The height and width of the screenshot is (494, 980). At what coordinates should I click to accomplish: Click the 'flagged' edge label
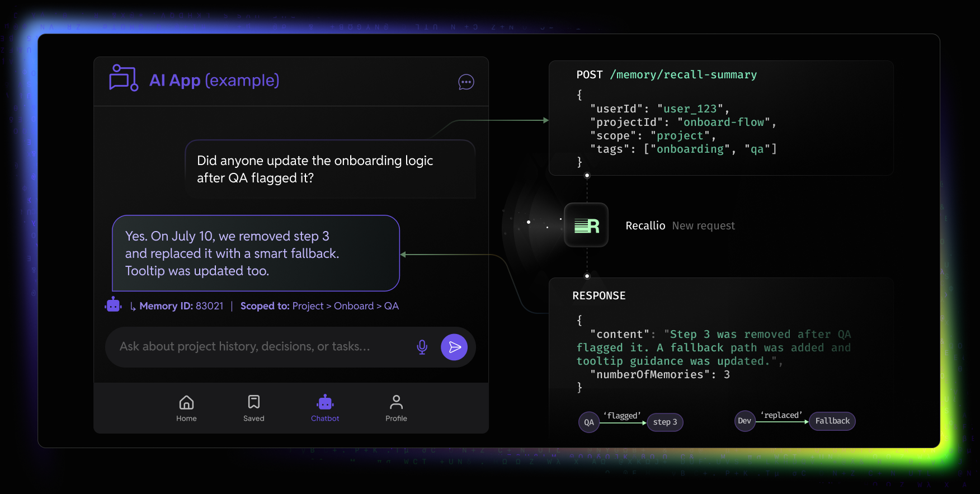[x=622, y=416]
